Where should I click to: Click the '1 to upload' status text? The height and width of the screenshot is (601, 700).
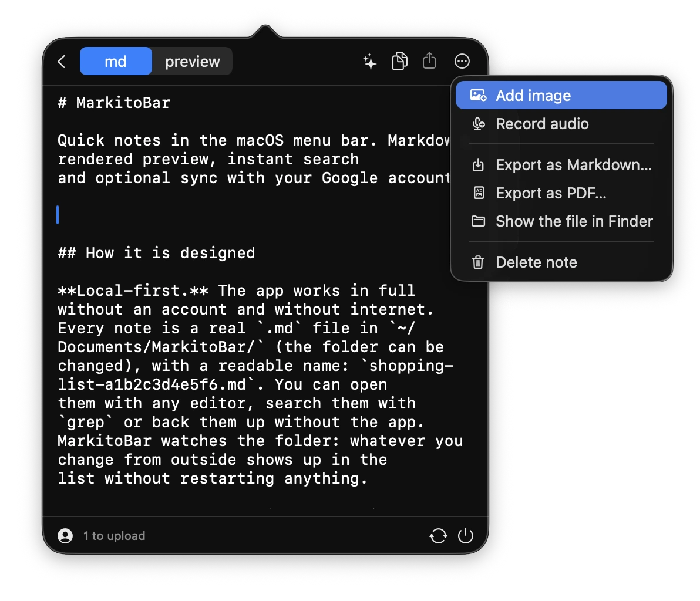pos(115,535)
